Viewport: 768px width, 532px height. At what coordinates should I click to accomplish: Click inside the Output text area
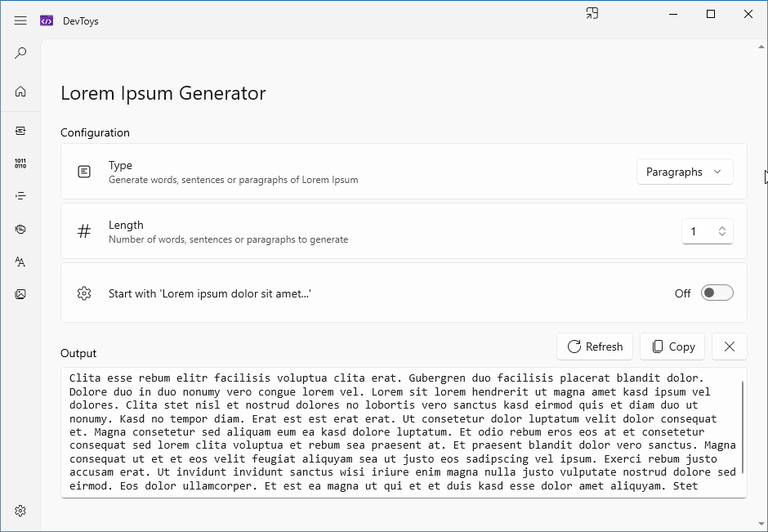coord(404,432)
